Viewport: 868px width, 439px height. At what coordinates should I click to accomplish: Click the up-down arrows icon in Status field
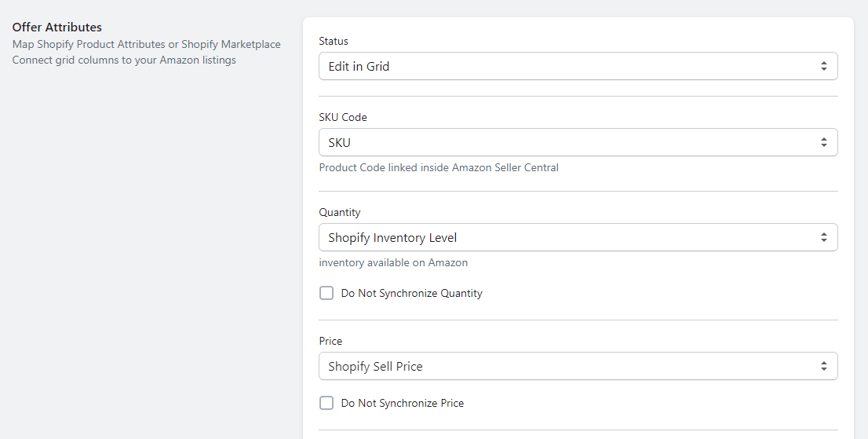click(x=824, y=66)
